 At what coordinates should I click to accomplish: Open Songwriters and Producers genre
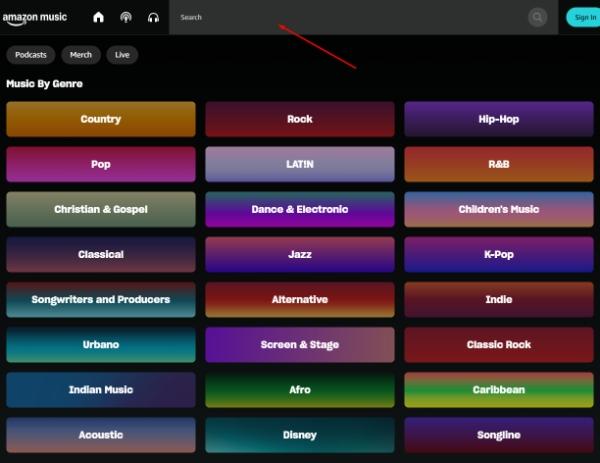pyautogui.click(x=101, y=299)
